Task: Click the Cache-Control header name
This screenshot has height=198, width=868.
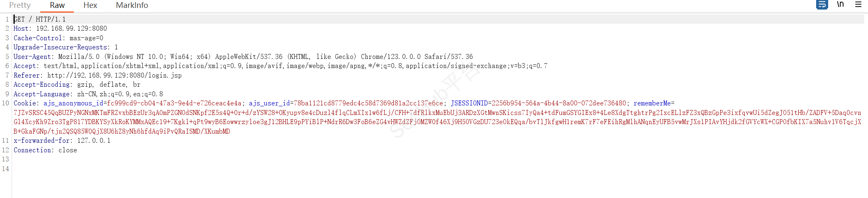Action: [x=37, y=38]
